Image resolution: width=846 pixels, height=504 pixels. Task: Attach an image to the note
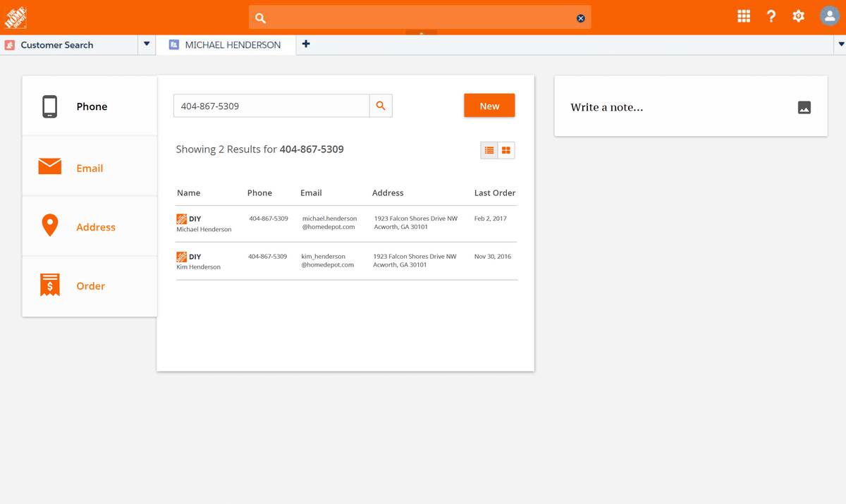804,108
